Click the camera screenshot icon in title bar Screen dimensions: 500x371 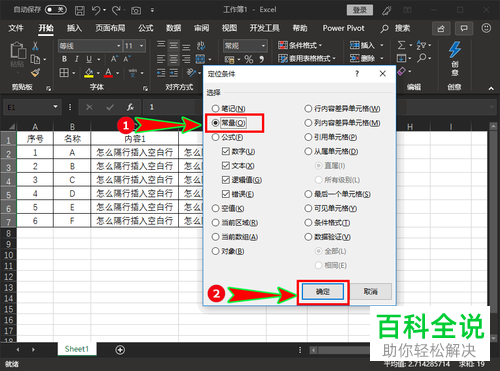(x=136, y=11)
